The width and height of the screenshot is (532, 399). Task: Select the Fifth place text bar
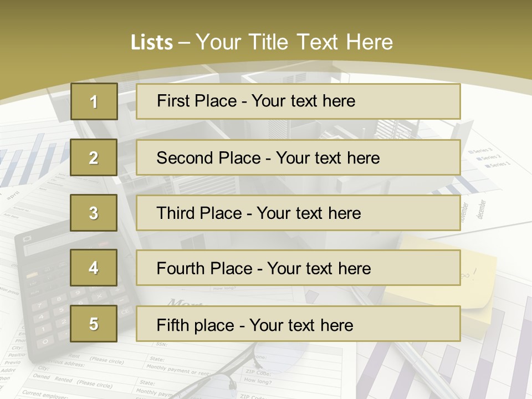298,324
